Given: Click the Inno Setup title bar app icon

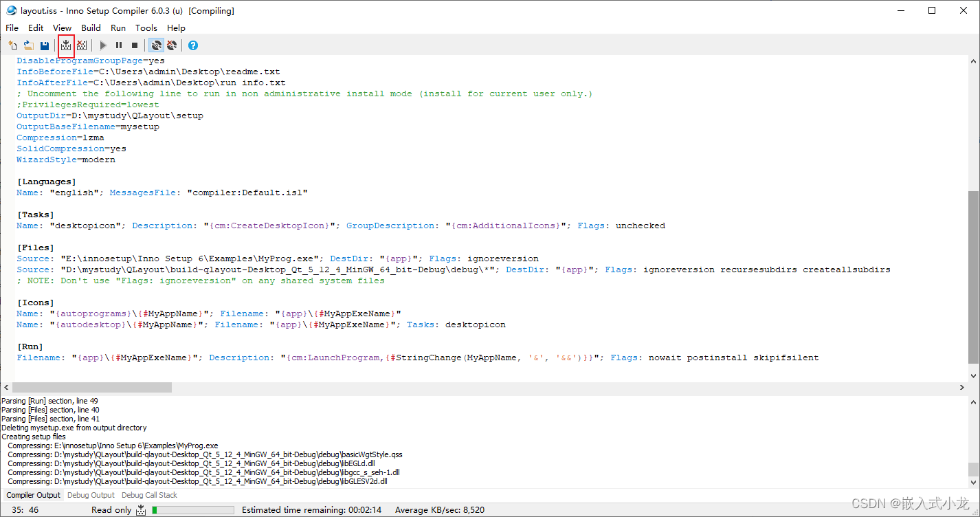Looking at the screenshot, I should click(12, 10).
